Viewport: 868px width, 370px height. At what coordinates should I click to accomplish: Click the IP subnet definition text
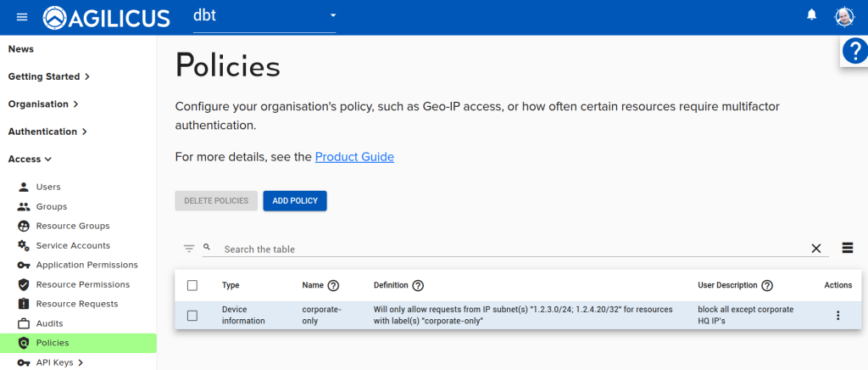523,315
